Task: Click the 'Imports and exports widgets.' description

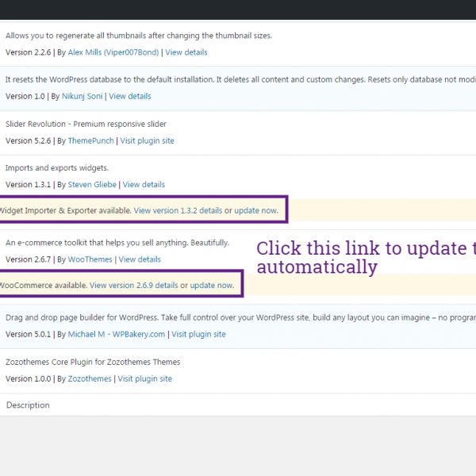Action: tap(57, 168)
